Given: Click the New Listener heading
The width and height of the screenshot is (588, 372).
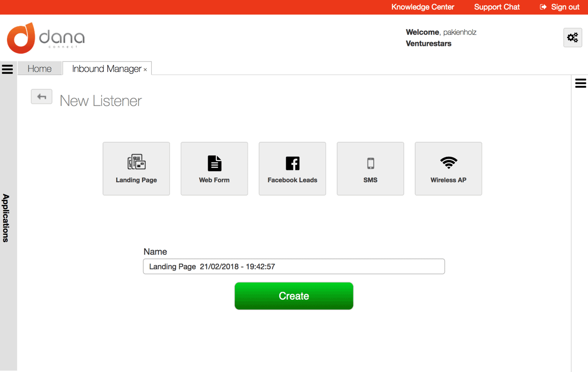Looking at the screenshot, I should click(x=101, y=101).
